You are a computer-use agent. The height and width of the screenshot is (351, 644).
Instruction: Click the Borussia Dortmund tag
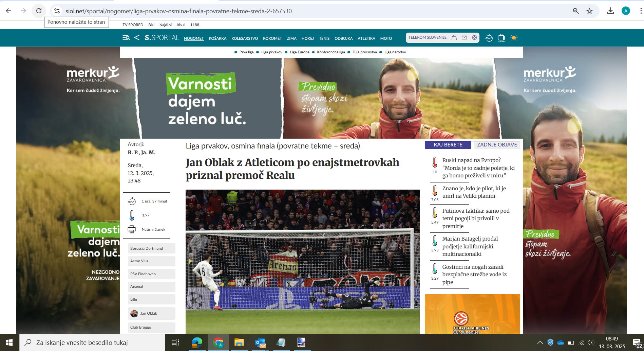(x=147, y=248)
